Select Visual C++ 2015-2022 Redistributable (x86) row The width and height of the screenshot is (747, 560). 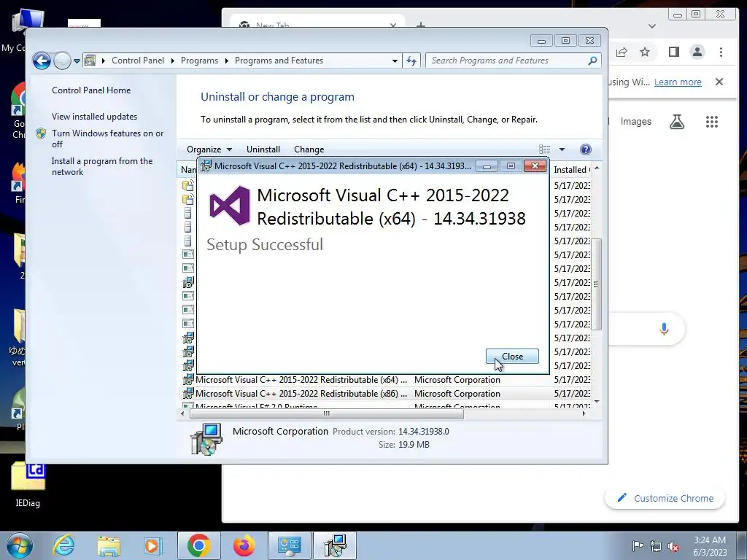[386, 393]
